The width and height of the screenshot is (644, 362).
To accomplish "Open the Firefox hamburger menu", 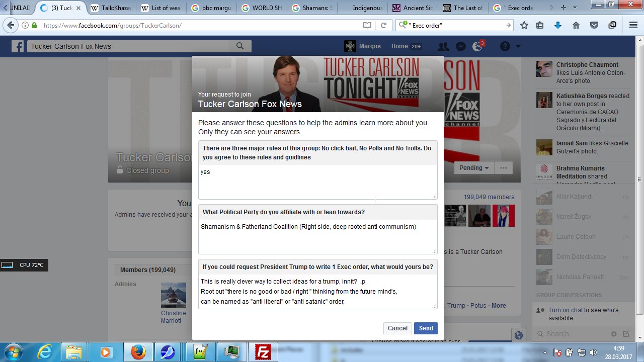I will [633, 25].
